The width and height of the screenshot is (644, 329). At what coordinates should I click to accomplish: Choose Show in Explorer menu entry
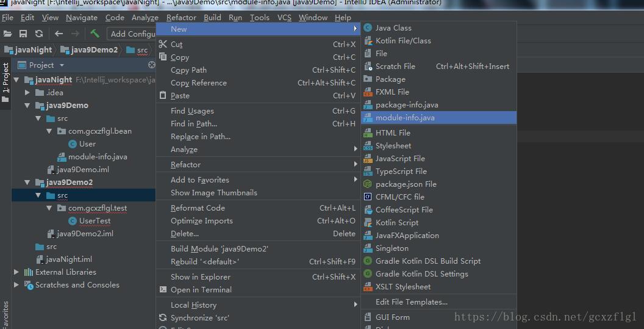point(257,277)
